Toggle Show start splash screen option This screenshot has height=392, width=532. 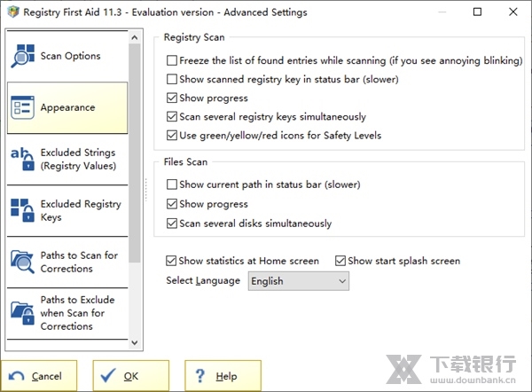pyautogui.click(x=340, y=262)
